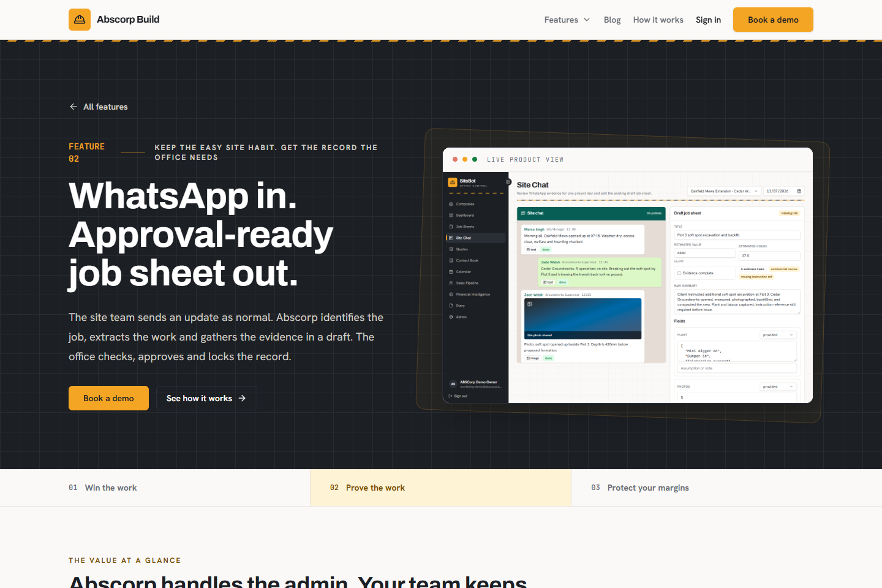Viewport: 882px width, 588px height.
Task: Click the AB avatar for ABSCorp Demo Owner
Action: 453,384
